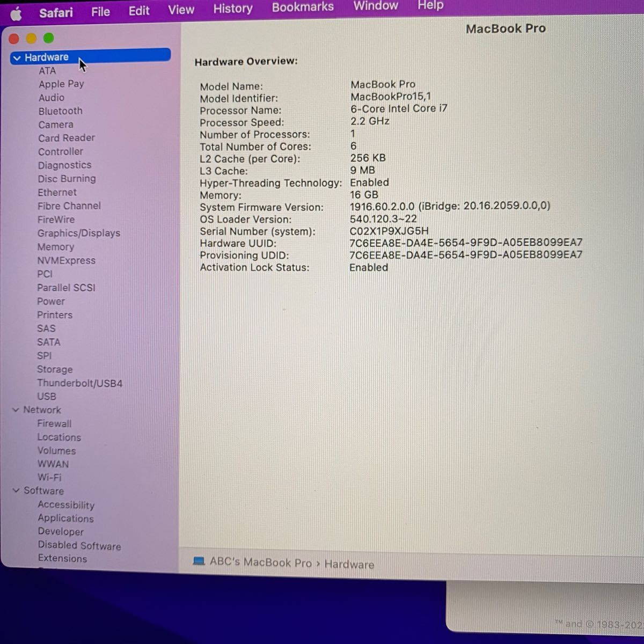
Task: Open the Help menu
Action: tap(430, 5)
